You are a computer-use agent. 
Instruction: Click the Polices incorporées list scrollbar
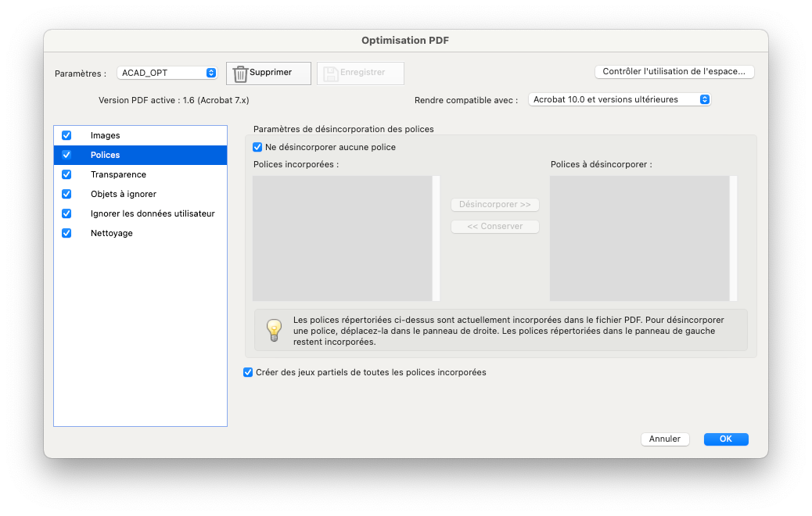[x=436, y=238]
